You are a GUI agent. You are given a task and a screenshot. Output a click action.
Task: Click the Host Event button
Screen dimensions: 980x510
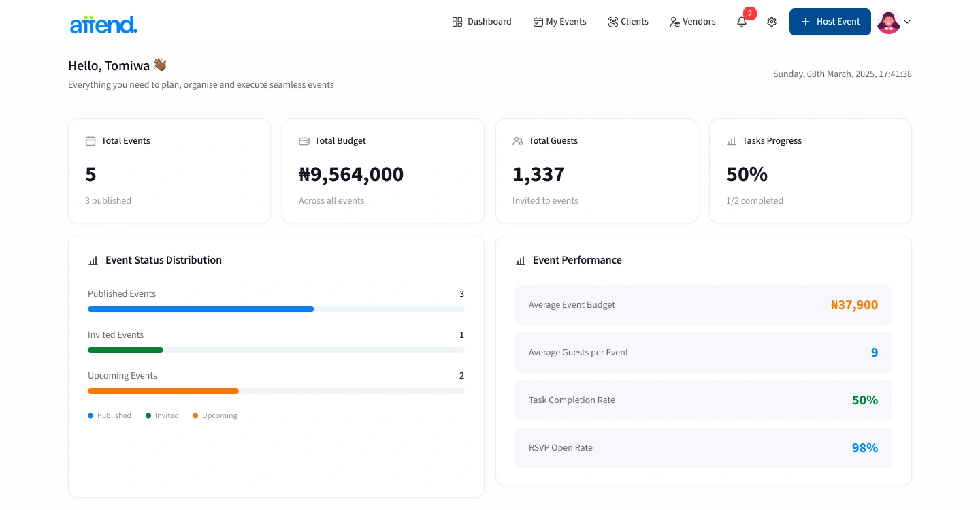pyautogui.click(x=830, y=22)
